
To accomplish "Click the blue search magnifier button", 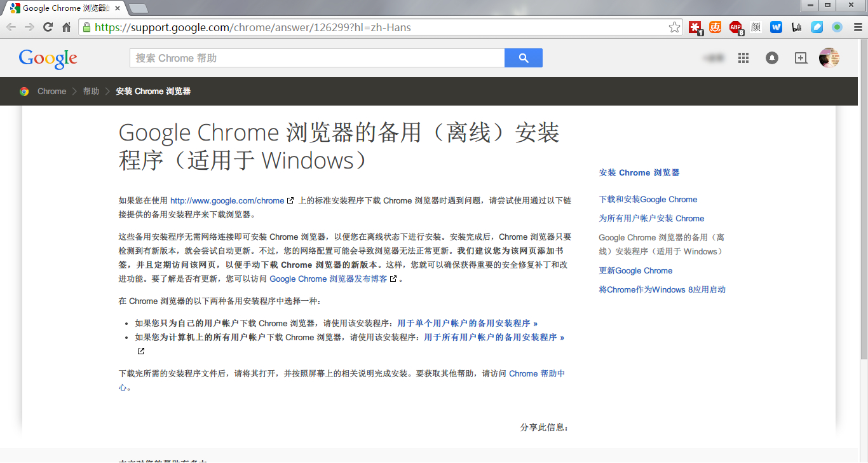I will [524, 58].
